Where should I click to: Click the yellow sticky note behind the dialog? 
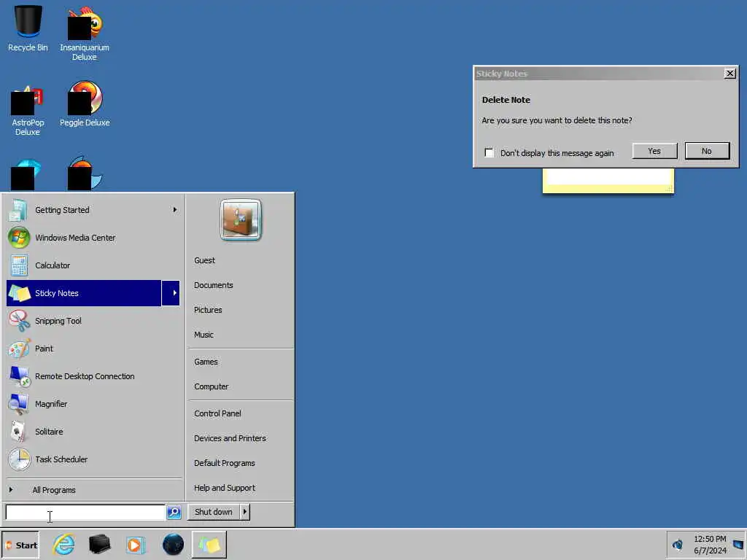coord(608,181)
